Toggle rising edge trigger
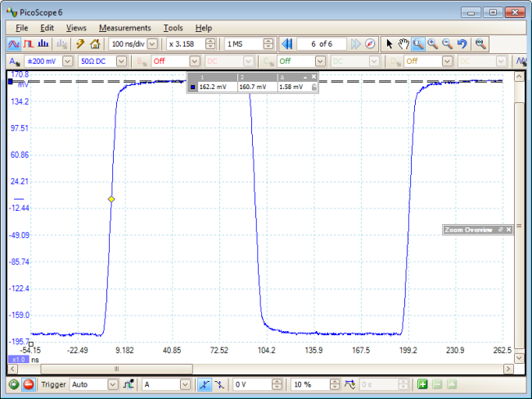Image resolution: width=532 pixels, height=399 pixels. pyautogui.click(x=203, y=384)
